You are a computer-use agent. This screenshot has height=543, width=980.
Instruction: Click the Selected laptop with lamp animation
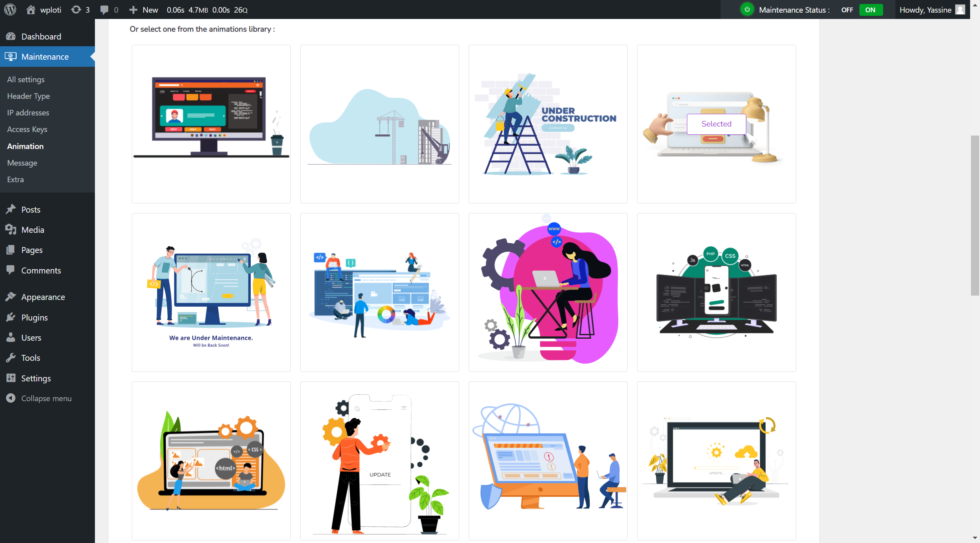pyautogui.click(x=717, y=124)
